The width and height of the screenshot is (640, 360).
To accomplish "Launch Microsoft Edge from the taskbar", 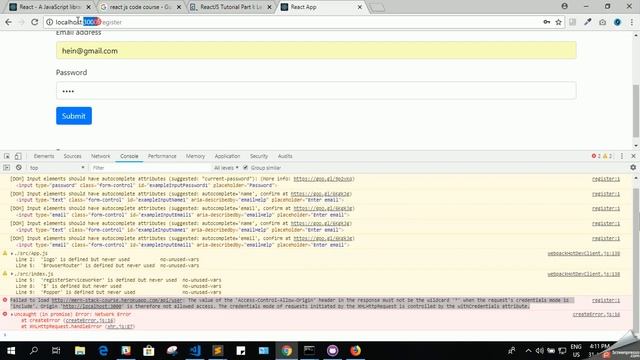I will tap(103, 351).
